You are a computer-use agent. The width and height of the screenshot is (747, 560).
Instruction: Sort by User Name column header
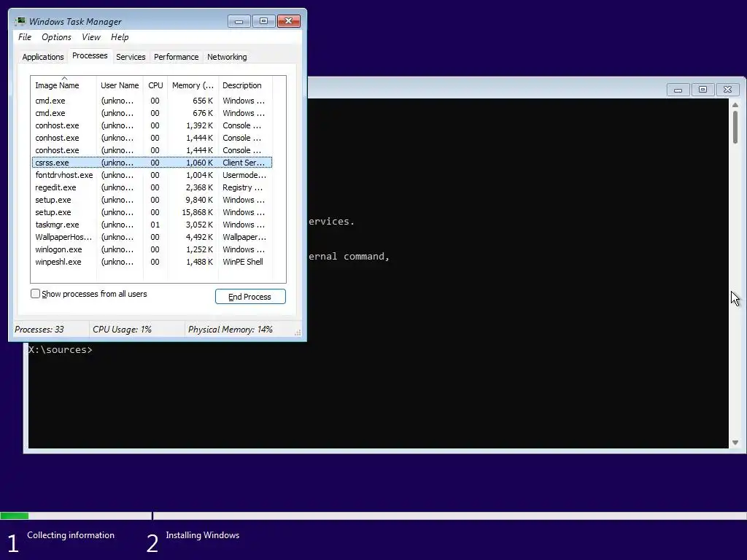(x=120, y=85)
